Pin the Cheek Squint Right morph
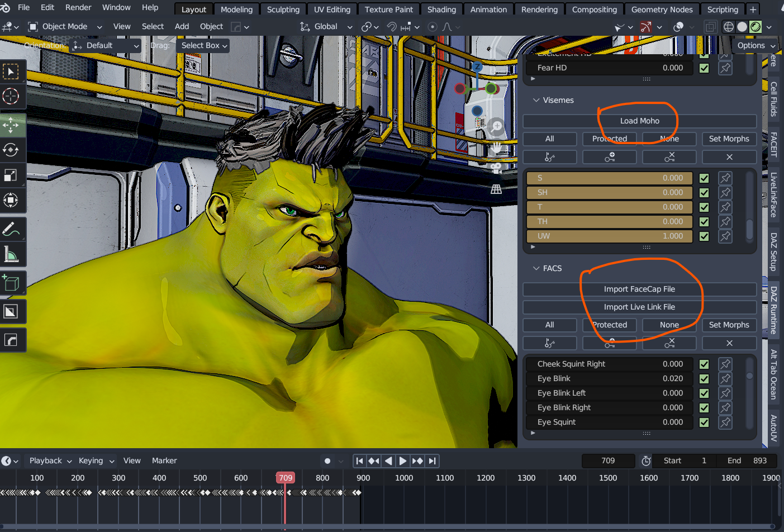 tap(725, 364)
